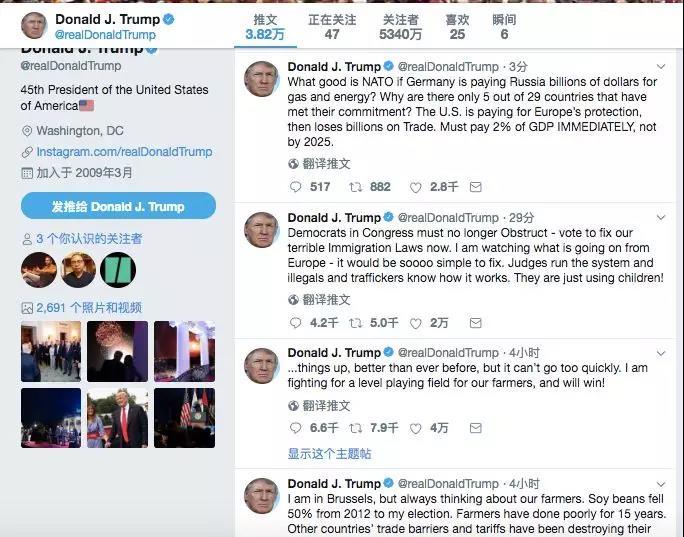Reply to the Immigration Laws tweet
684x537 pixels.
point(296,323)
